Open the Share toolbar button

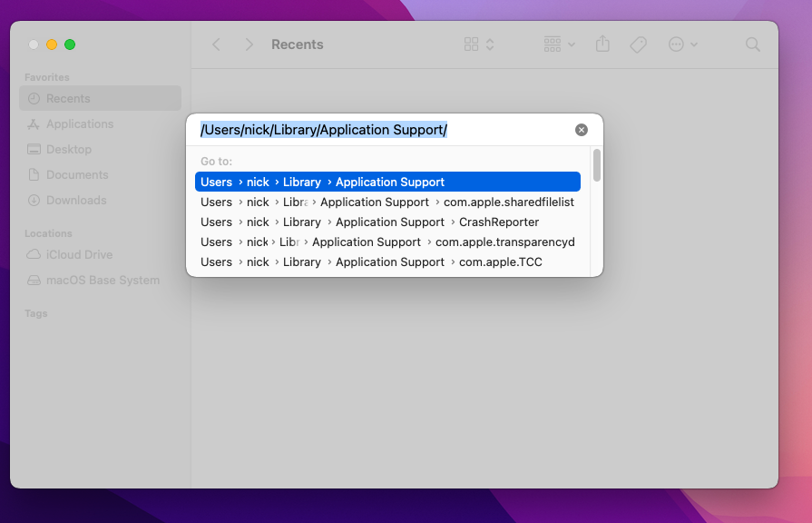click(x=602, y=44)
